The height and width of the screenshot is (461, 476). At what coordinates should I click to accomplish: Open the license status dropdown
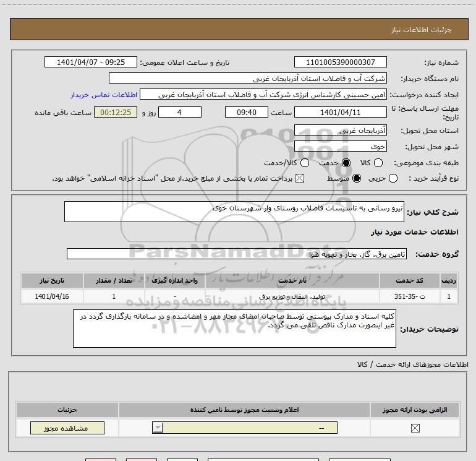click(245, 428)
